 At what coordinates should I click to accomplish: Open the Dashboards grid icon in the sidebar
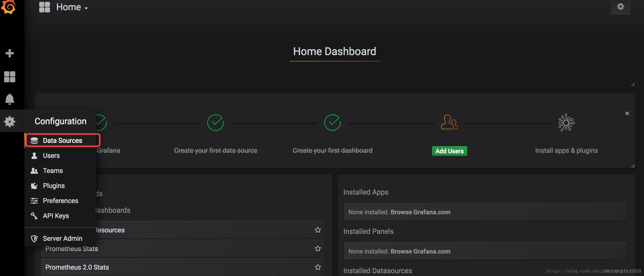pos(10,77)
